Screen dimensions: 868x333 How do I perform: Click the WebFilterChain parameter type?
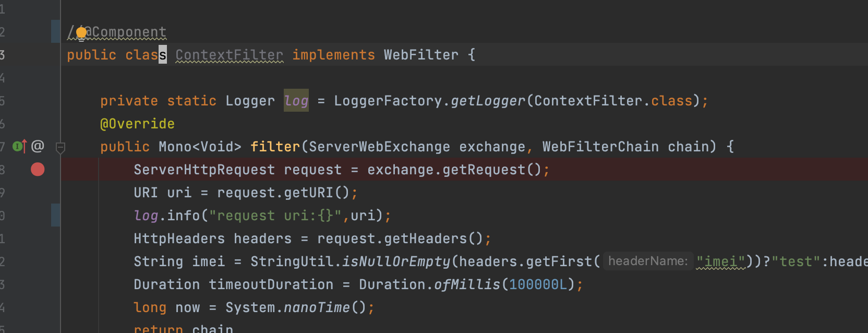pyautogui.click(x=601, y=147)
